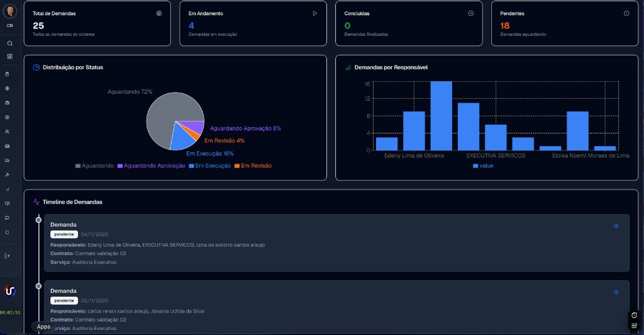Toggle the Aguardando legend entry
The image size is (644, 335).
94,166
